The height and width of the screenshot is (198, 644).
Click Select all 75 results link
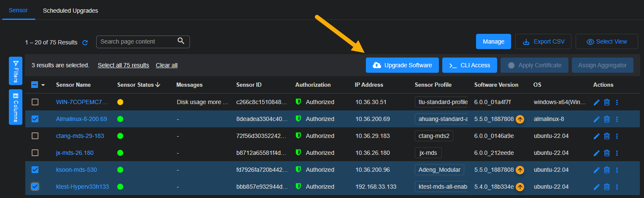click(x=123, y=65)
